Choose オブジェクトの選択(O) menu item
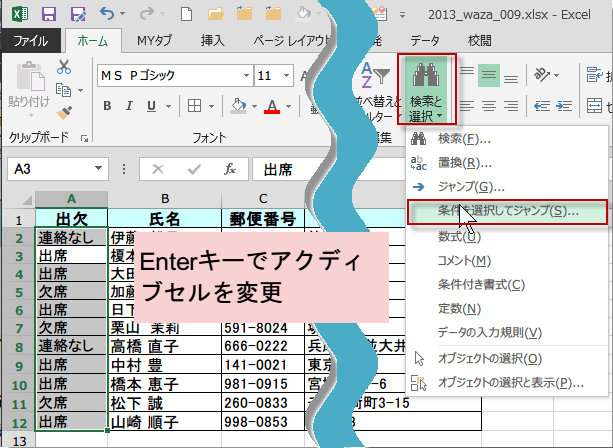The width and height of the screenshot is (613, 448). (507, 358)
